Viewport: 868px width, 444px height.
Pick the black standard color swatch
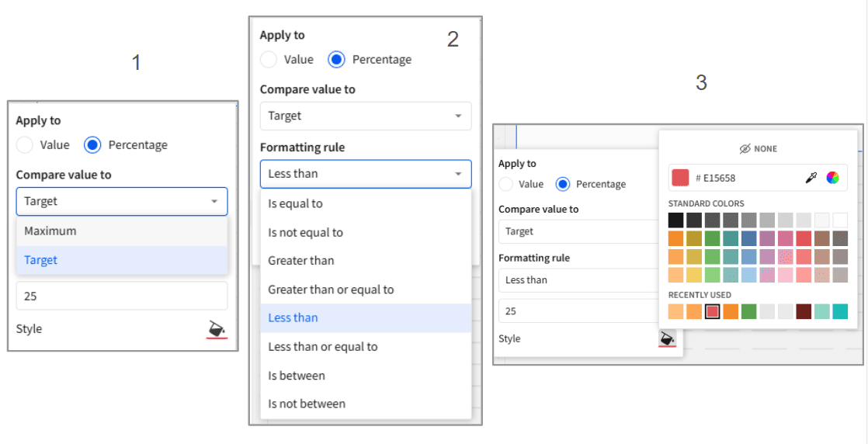[675, 220]
